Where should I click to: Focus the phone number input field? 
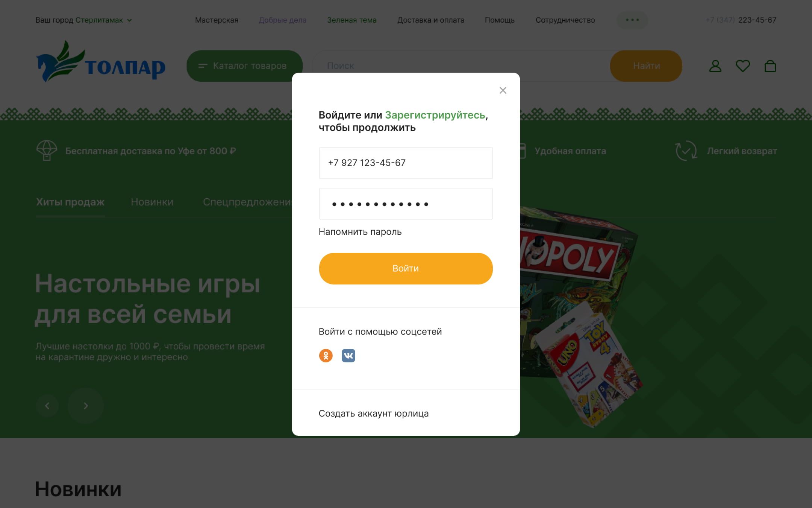click(x=406, y=163)
